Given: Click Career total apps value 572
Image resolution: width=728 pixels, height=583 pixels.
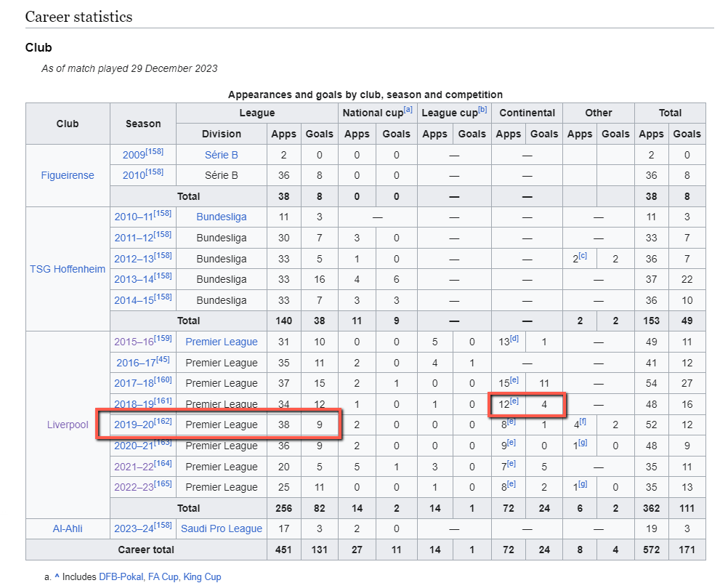Looking at the screenshot, I should tap(652, 550).
